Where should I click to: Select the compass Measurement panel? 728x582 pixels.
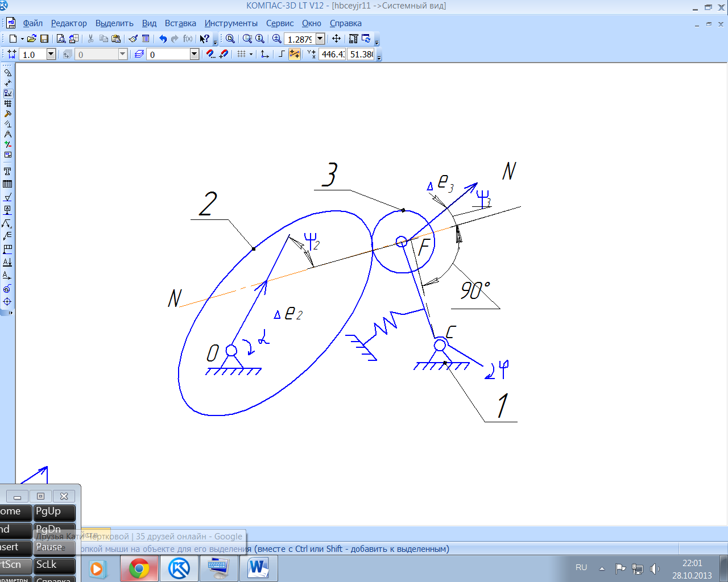[x=7, y=134]
